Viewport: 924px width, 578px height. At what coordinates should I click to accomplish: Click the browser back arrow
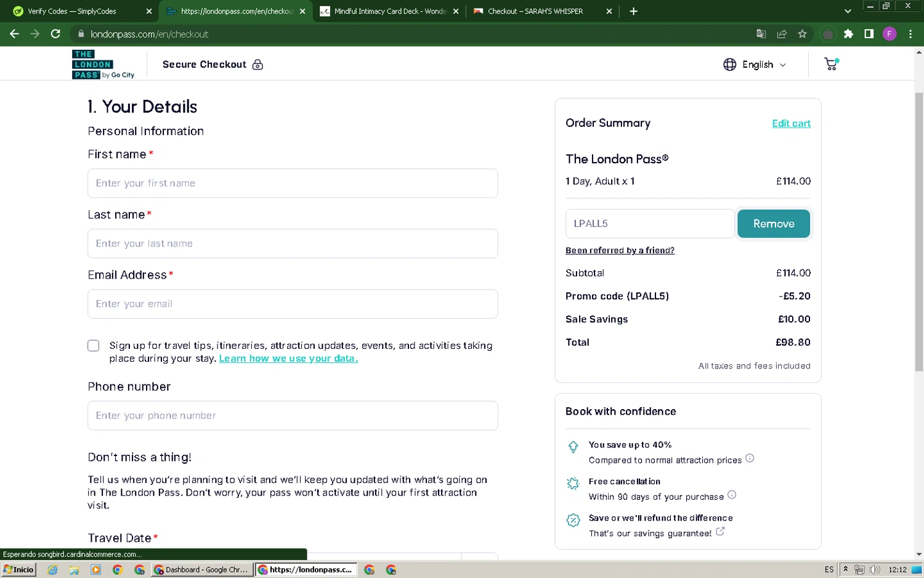[14, 34]
